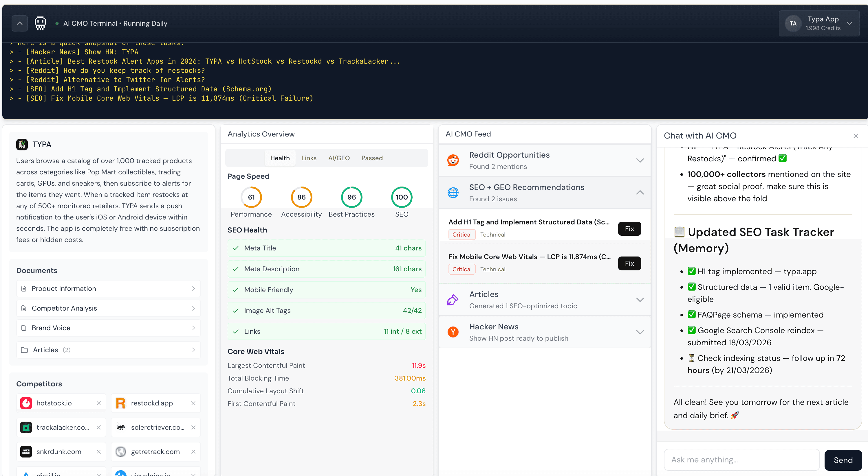Click the TYPA app icon
868x476 pixels.
22,144
